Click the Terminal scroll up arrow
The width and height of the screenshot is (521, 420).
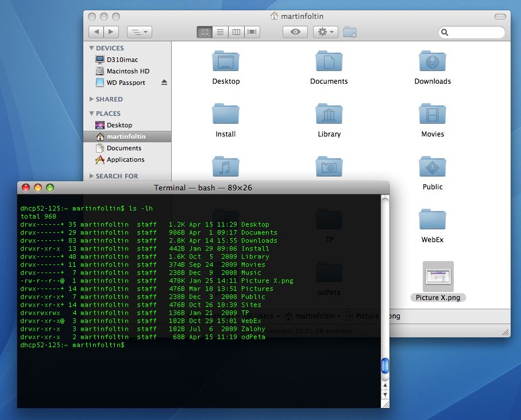[x=385, y=386]
